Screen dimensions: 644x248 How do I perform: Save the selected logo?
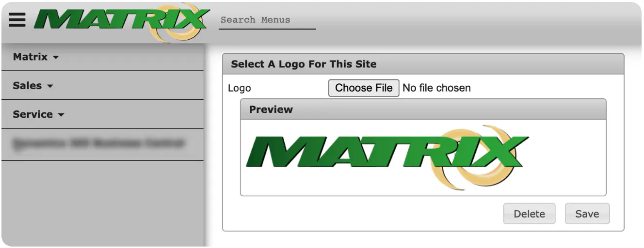587,214
